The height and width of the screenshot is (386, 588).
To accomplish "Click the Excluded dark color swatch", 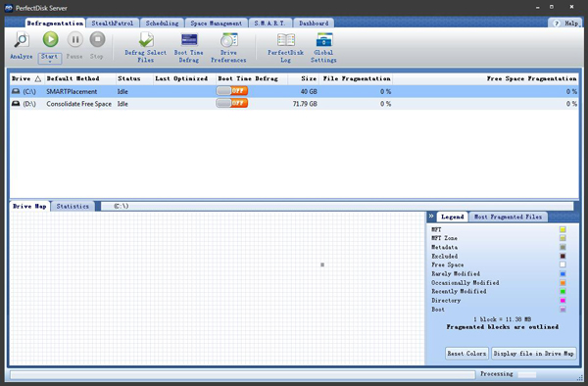I will (563, 256).
